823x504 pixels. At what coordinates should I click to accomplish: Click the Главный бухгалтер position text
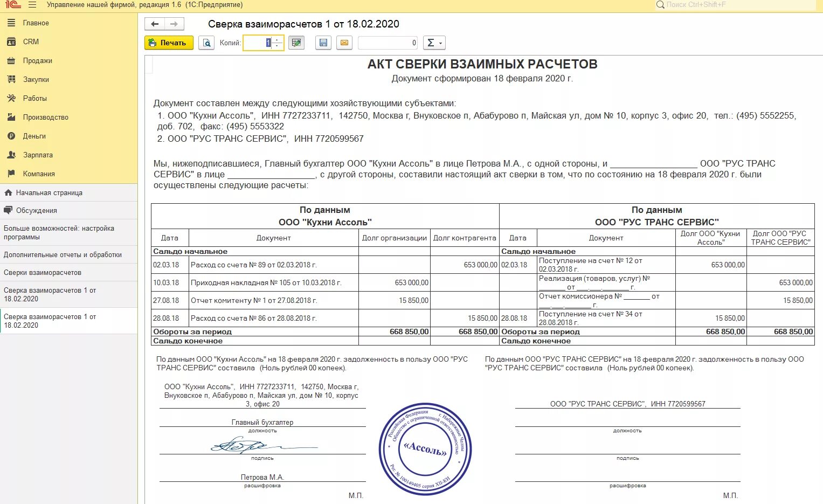pos(262,422)
